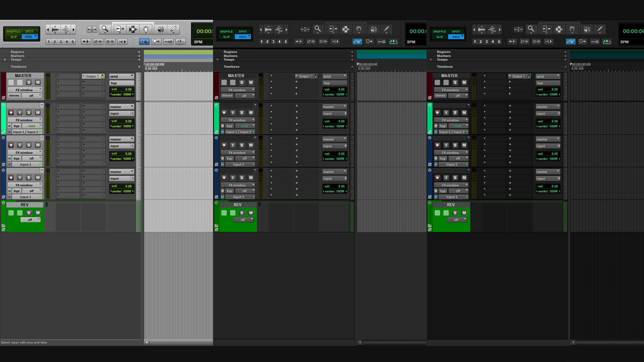Select the Zoom magnifier tool

pos(105,29)
